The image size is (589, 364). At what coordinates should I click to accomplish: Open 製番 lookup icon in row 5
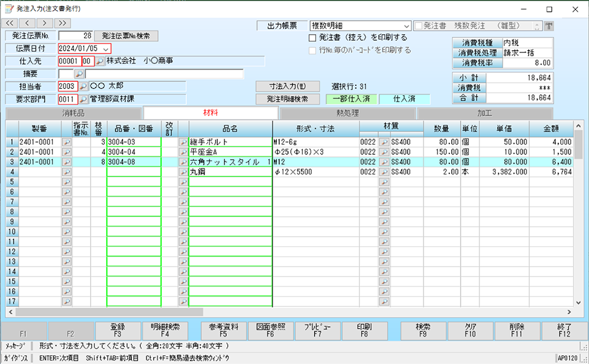click(x=67, y=182)
